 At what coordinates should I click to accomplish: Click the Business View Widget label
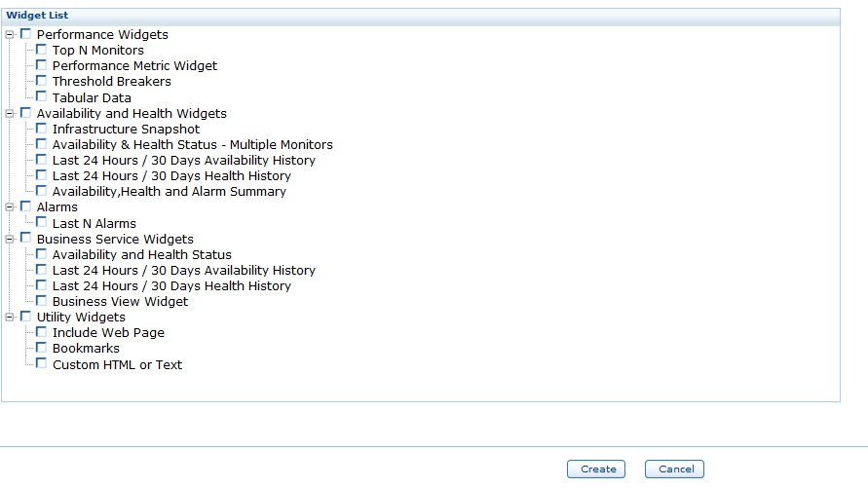point(120,302)
